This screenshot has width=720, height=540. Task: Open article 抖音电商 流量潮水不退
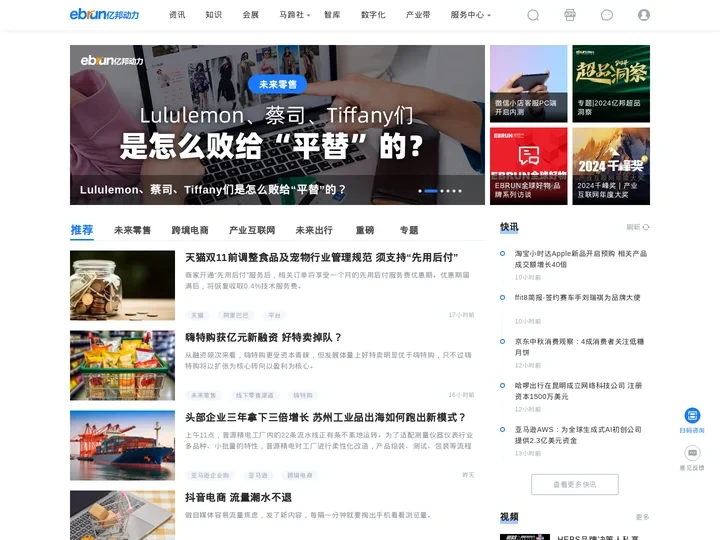click(238, 497)
